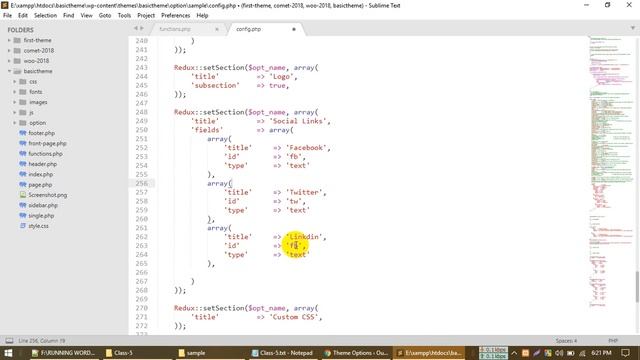Place cursor in 'Facebook' title string
This screenshot has height=360, width=640.
tap(306, 148)
